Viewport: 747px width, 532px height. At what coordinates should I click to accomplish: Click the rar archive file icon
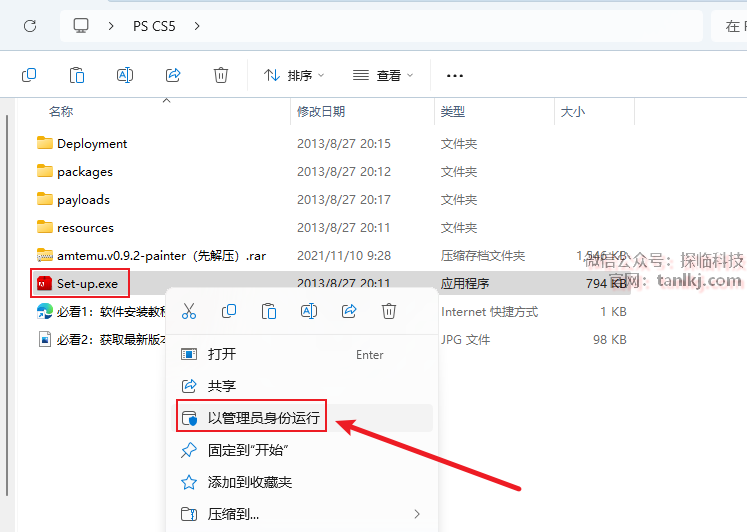click(x=45, y=255)
